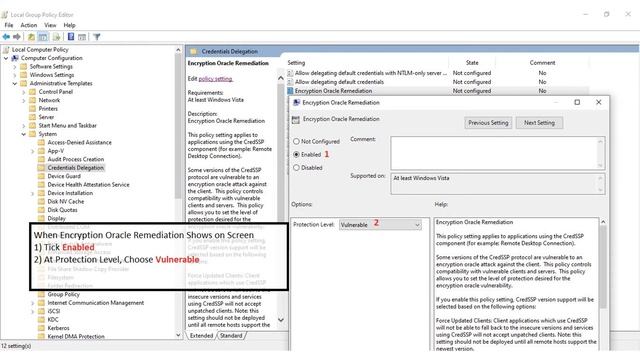
Task: Click the Show/Hide action pane icon
Action: [x=82, y=37]
